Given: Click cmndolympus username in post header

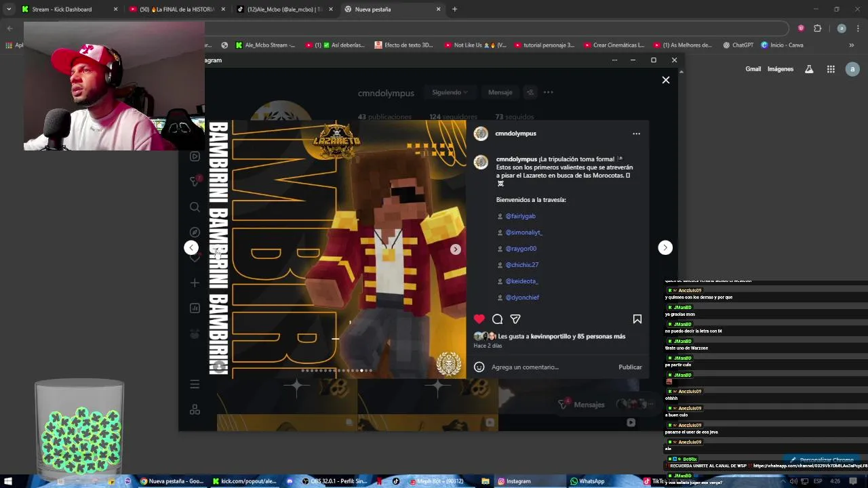Looking at the screenshot, I should [515, 134].
